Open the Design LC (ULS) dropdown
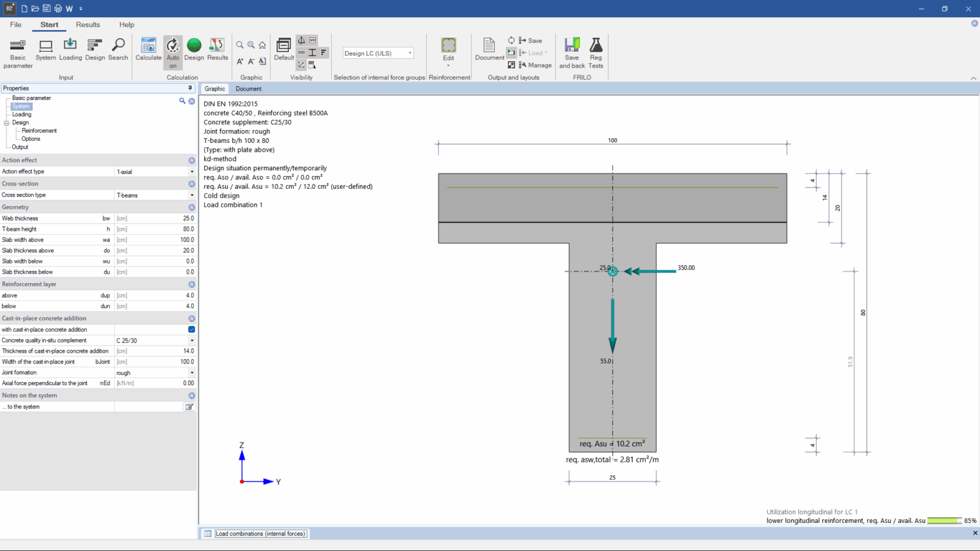 coord(410,53)
